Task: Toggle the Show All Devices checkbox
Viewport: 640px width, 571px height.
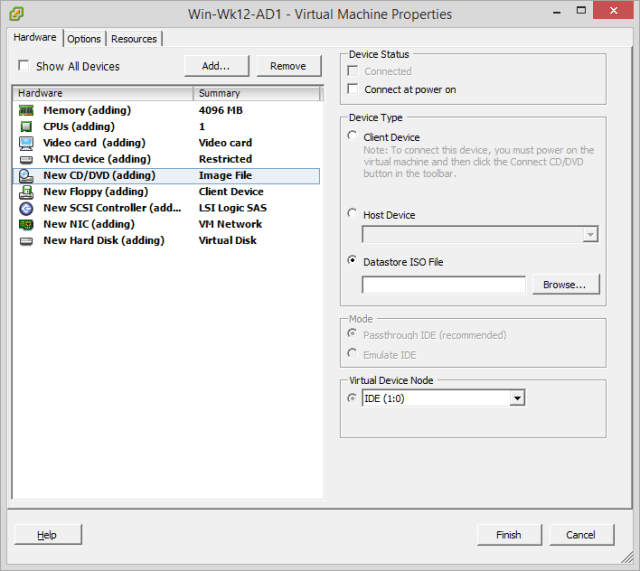Action: (x=24, y=65)
